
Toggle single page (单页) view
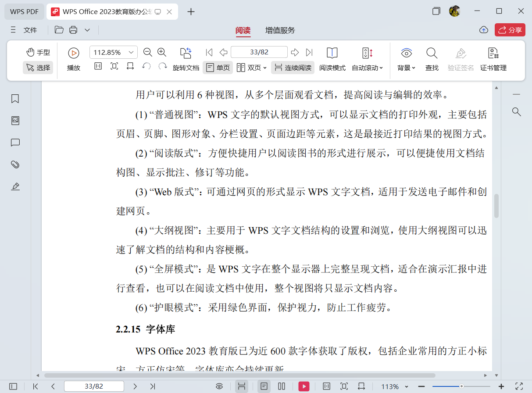218,68
